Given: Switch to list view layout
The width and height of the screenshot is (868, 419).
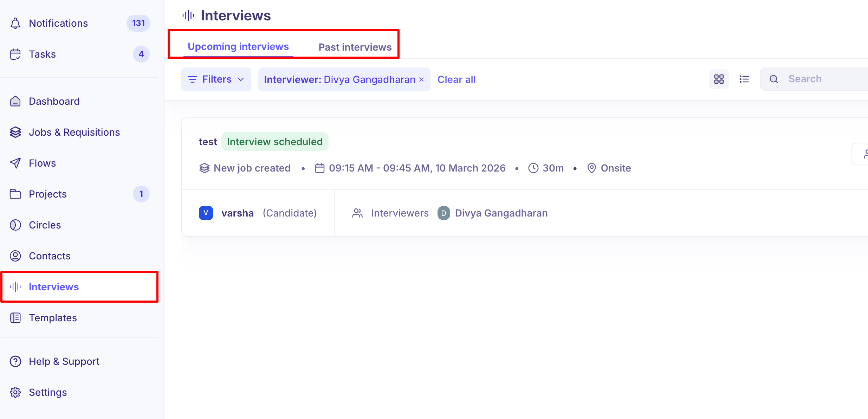Looking at the screenshot, I should point(744,79).
